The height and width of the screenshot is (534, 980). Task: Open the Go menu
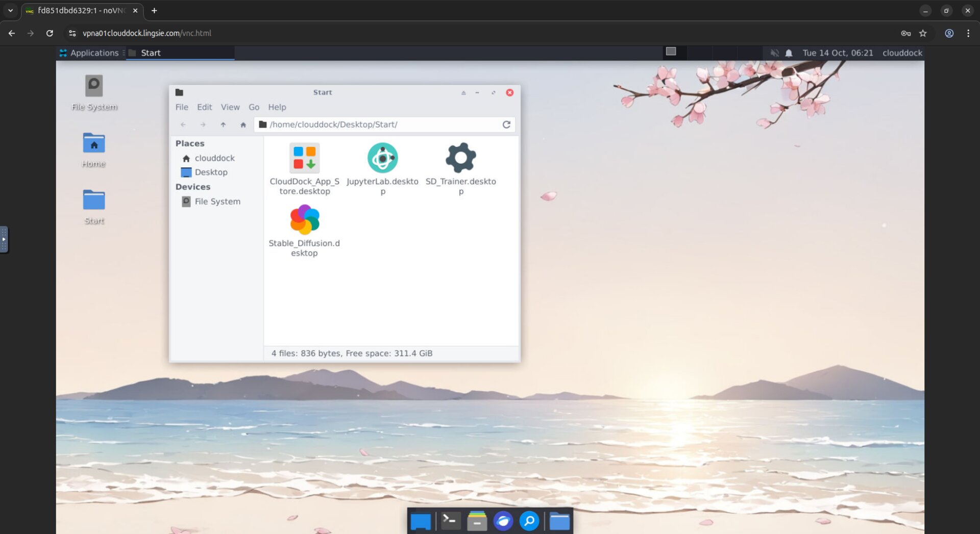pyautogui.click(x=254, y=107)
